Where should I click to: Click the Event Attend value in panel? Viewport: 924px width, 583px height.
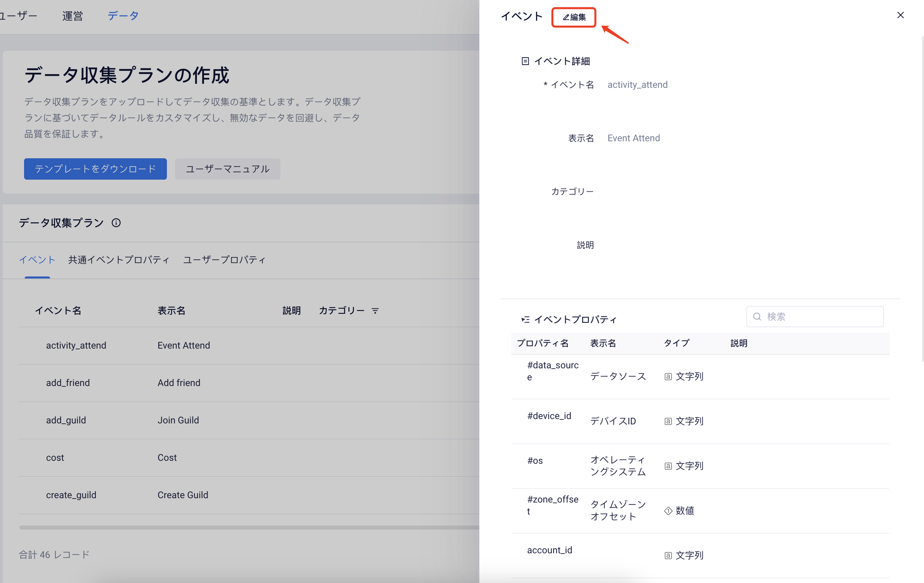pyautogui.click(x=634, y=138)
